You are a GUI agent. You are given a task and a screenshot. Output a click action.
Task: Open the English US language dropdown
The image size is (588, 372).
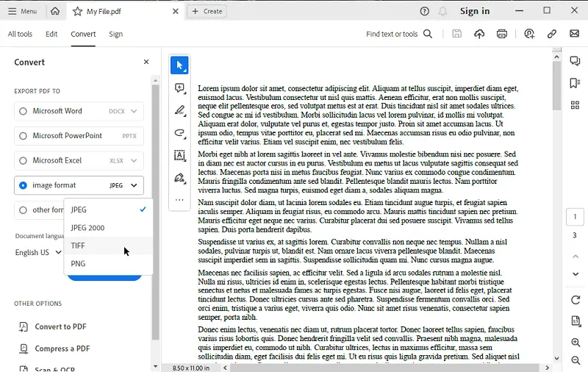38,252
